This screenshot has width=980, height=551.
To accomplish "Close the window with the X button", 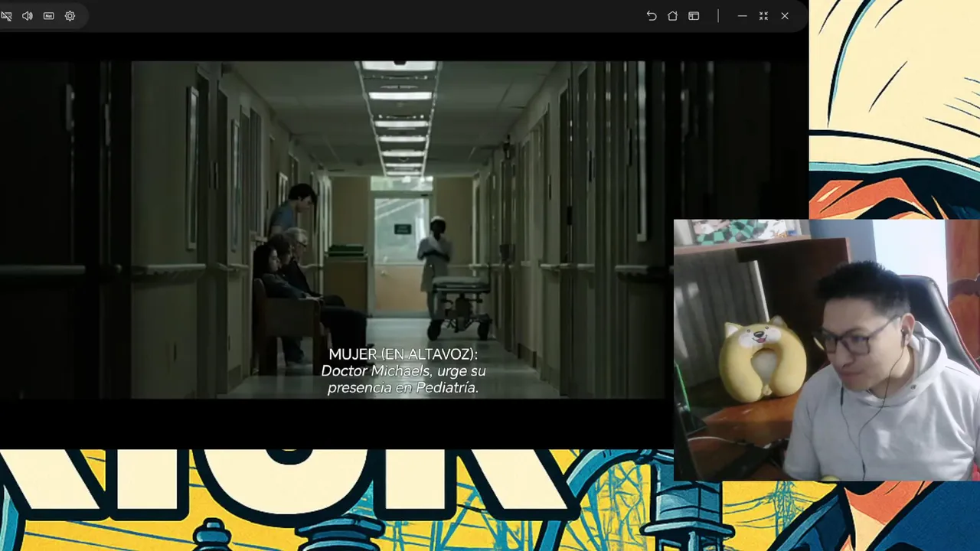I will coord(785,16).
